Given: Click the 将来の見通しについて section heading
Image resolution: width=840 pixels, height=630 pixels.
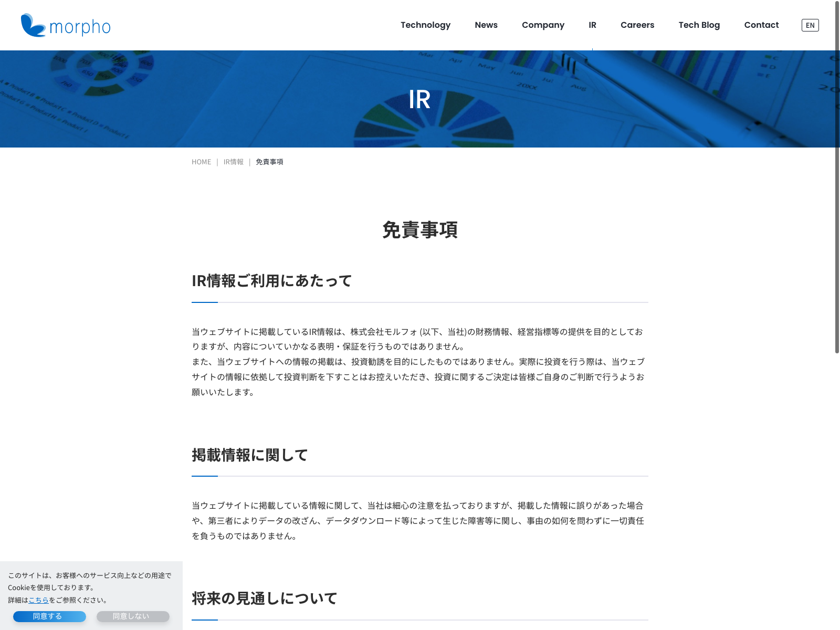Looking at the screenshot, I should point(265,598).
